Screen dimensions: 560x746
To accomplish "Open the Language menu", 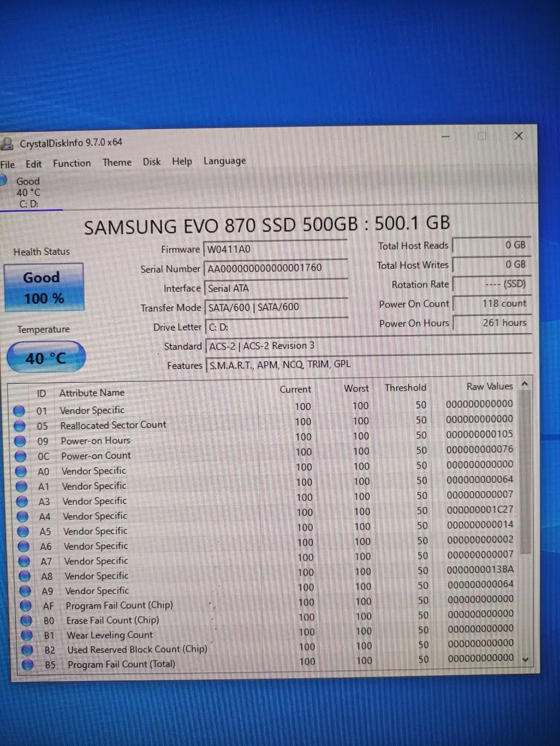I will tap(224, 161).
